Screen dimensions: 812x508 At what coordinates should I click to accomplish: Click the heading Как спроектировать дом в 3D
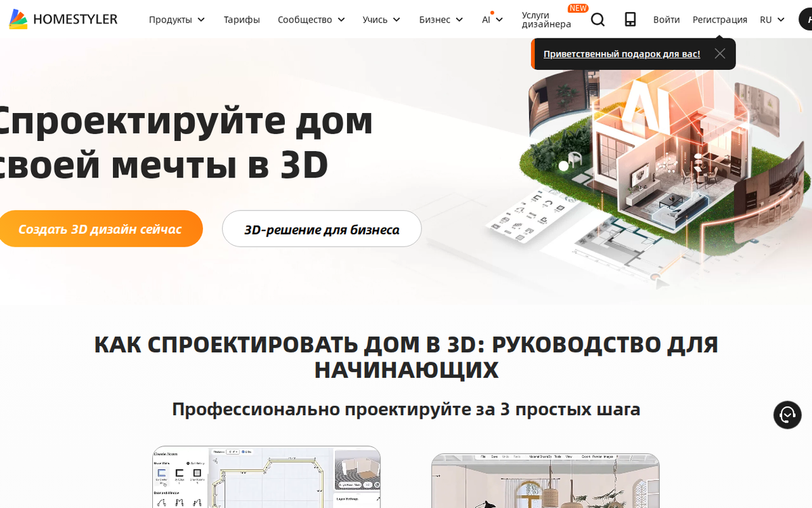[406, 357]
